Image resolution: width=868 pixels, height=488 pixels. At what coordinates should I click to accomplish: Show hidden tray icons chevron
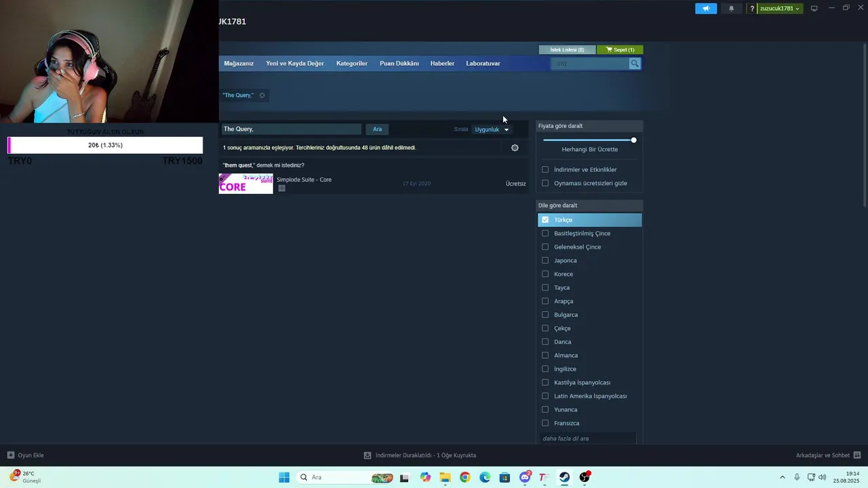coord(782,477)
